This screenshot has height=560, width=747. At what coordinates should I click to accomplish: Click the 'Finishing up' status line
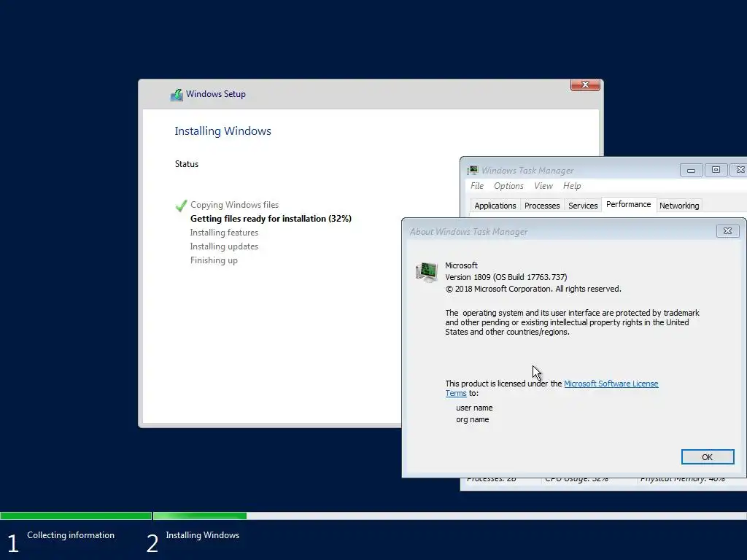[214, 260]
